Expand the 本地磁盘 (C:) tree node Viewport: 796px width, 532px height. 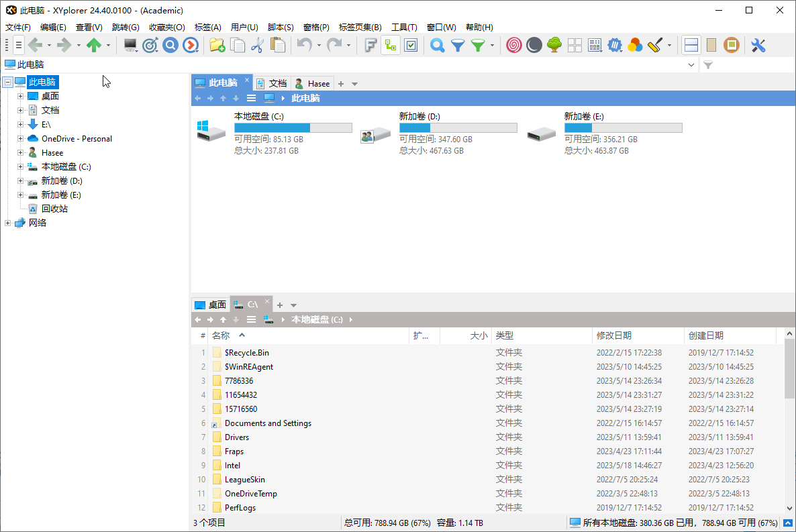click(x=20, y=166)
